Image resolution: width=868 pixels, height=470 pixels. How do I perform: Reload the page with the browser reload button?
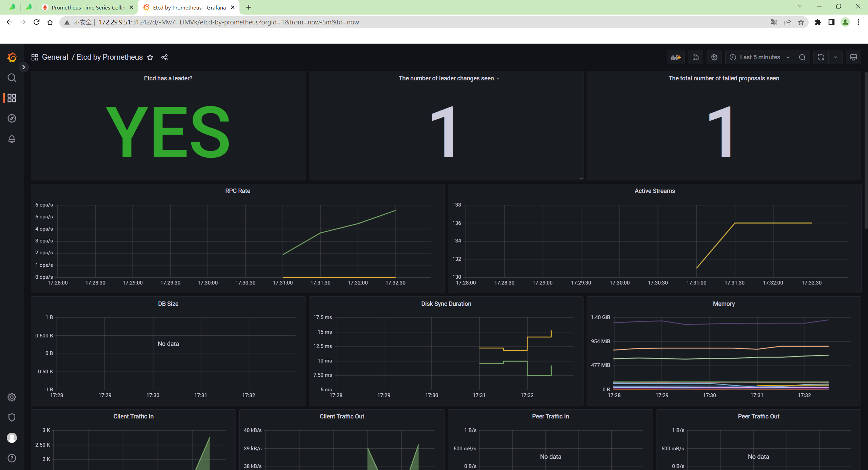point(36,22)
